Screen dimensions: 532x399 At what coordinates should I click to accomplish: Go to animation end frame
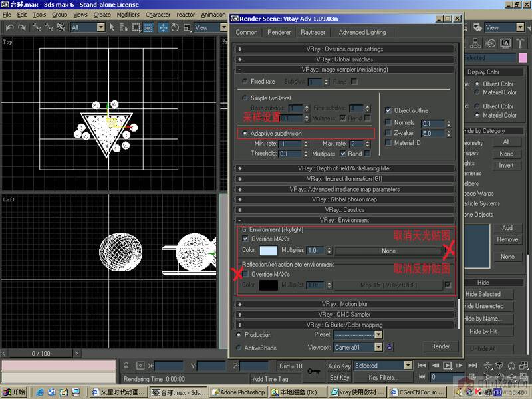(x=473, y=365)
